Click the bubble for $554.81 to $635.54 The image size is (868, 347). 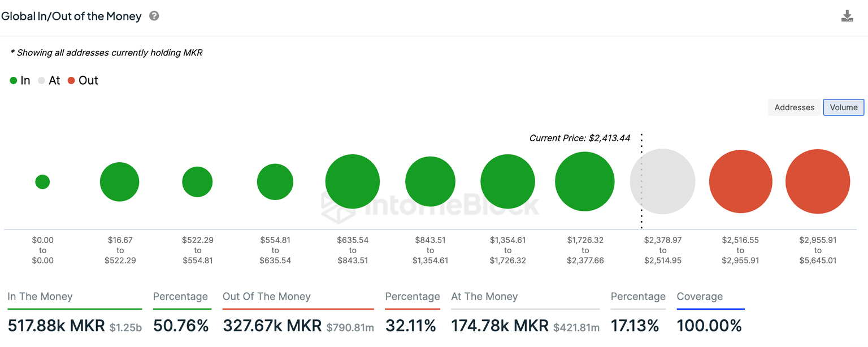275,182
